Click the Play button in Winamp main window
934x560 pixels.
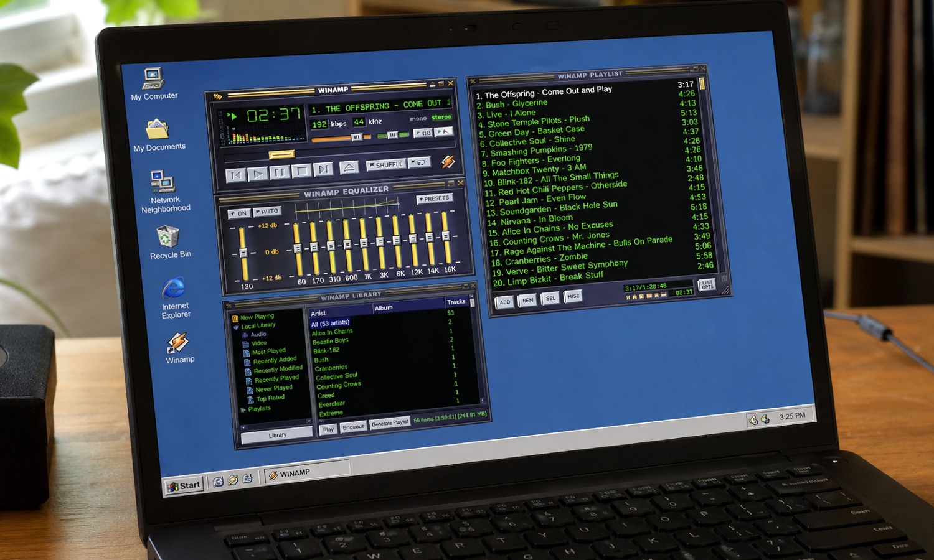pyautogui.click(x=258, y=174)
